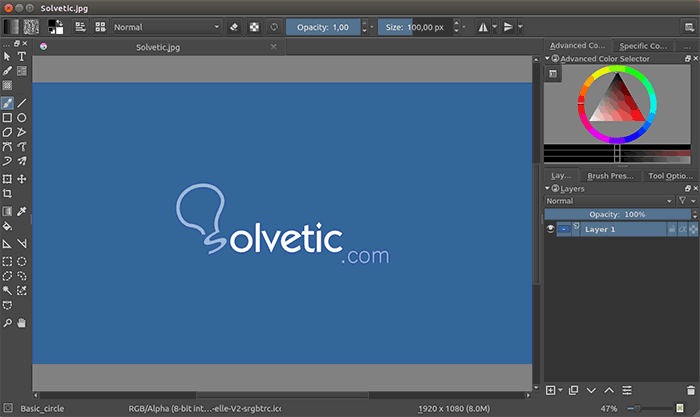Select the Freehand Outline Selection tool
Viewport: 700px width, 417px height.
click(x=21, y=276)
